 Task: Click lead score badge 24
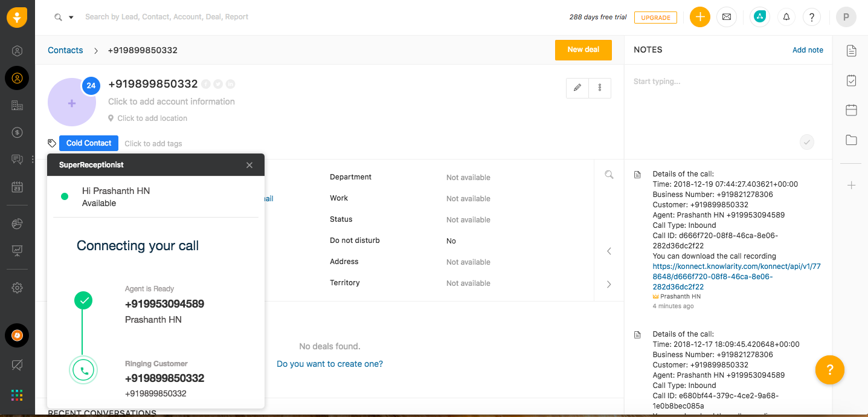click(91, 86)
